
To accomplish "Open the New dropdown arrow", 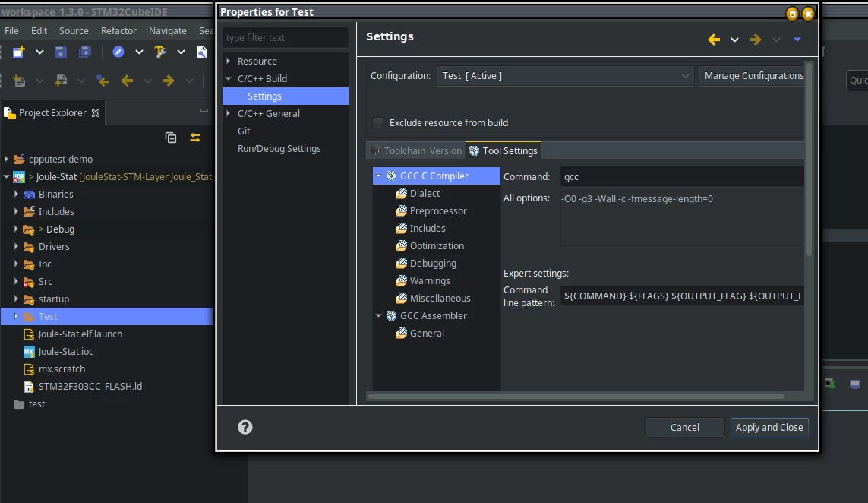I will point(39,52).
